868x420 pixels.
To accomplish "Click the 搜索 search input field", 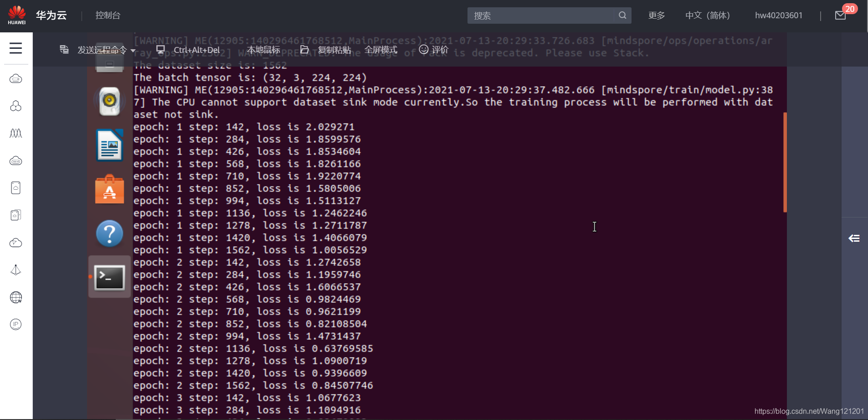I will (540, 16).
